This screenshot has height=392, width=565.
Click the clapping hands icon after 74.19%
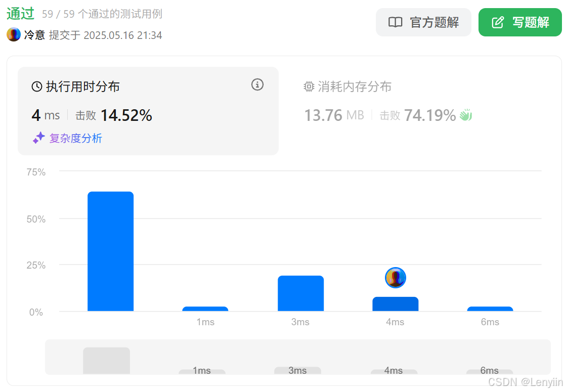click(x=466, y=115)
